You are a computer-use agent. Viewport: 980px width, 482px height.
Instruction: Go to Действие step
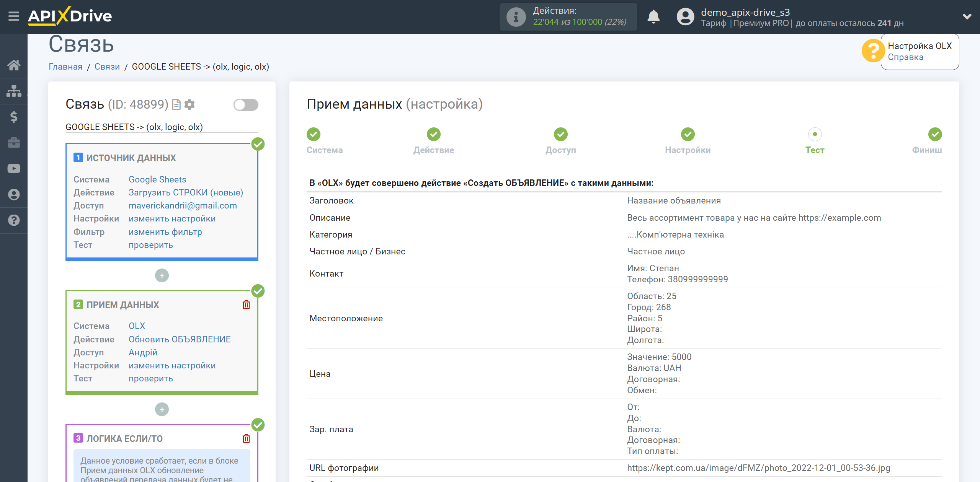click(x=434, y=134)
